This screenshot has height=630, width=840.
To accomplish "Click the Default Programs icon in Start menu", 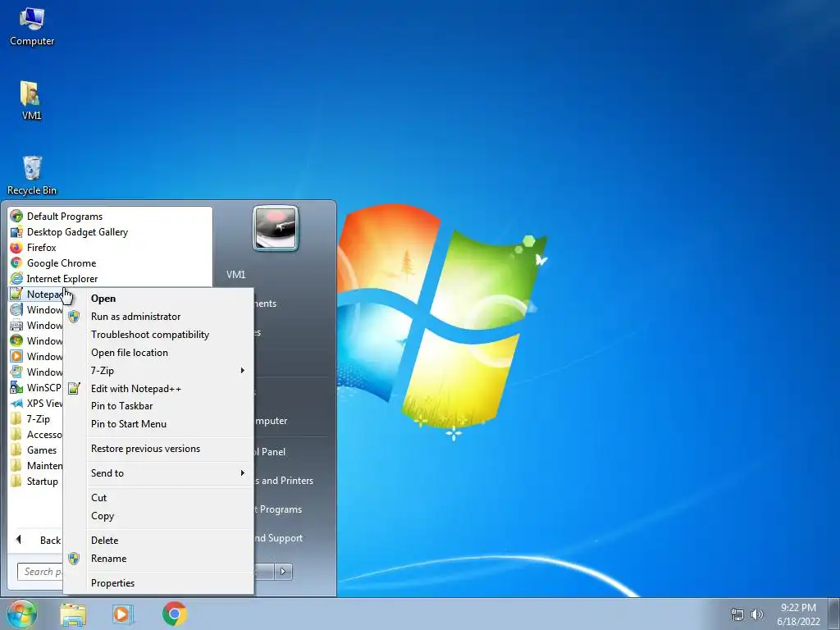I will point(16,217).
